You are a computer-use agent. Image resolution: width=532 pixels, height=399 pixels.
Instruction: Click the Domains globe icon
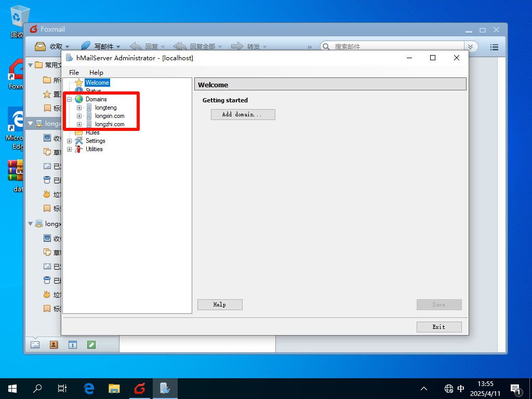click(79, 99)
